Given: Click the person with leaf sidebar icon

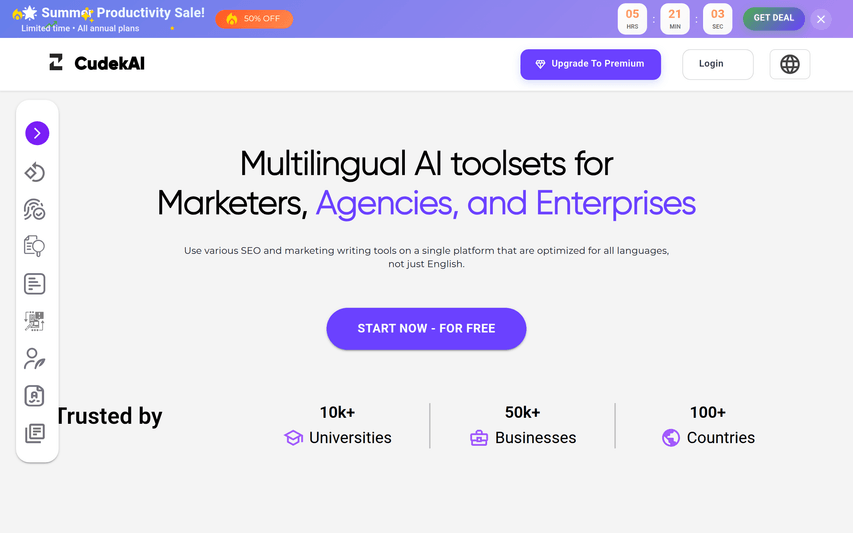Looking at the screenshot, I should click(35, 358).
